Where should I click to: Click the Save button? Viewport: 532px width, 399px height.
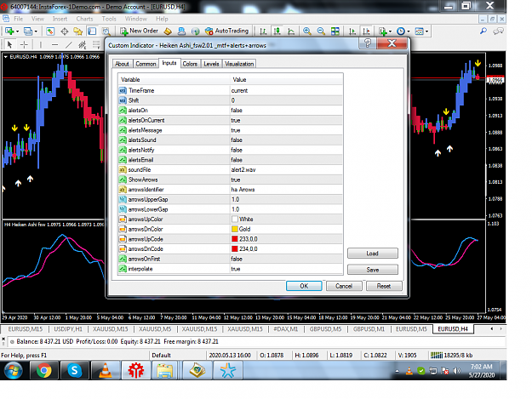(373, 270)
